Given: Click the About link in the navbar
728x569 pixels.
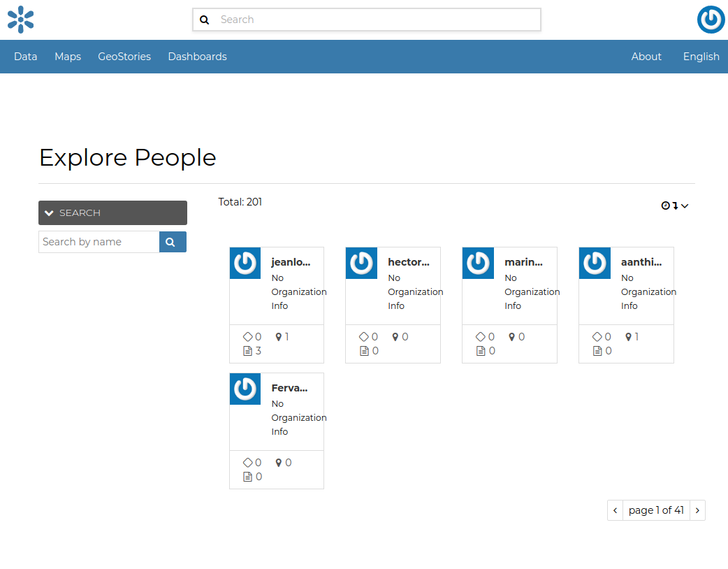Looking at the screenshot, I should 646,56.
